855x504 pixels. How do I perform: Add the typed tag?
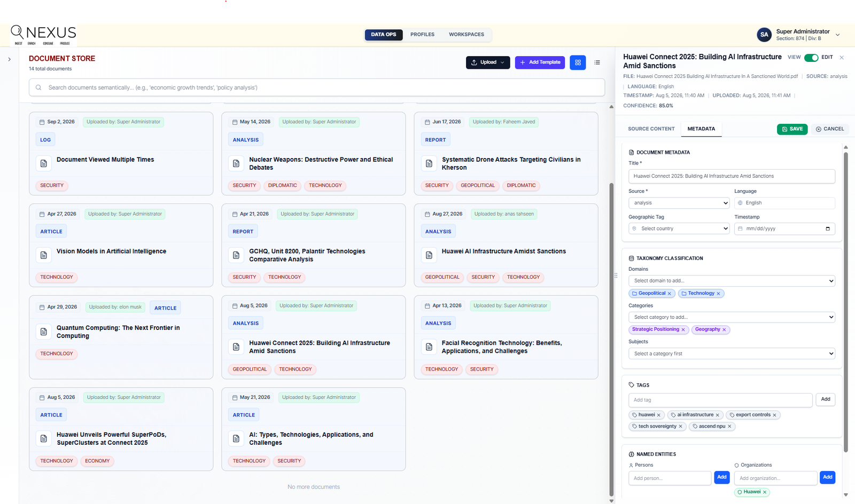[x=826, y=399]
